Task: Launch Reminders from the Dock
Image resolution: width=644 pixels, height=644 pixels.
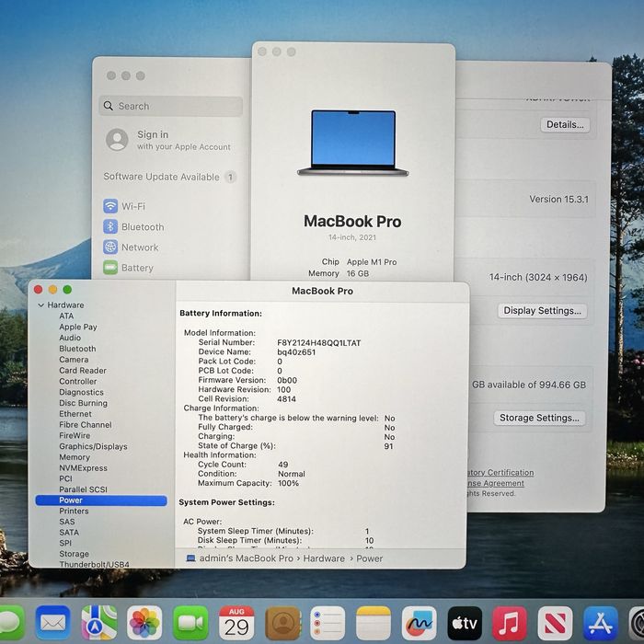Action: pyautogui.click(x=328, y=623)
